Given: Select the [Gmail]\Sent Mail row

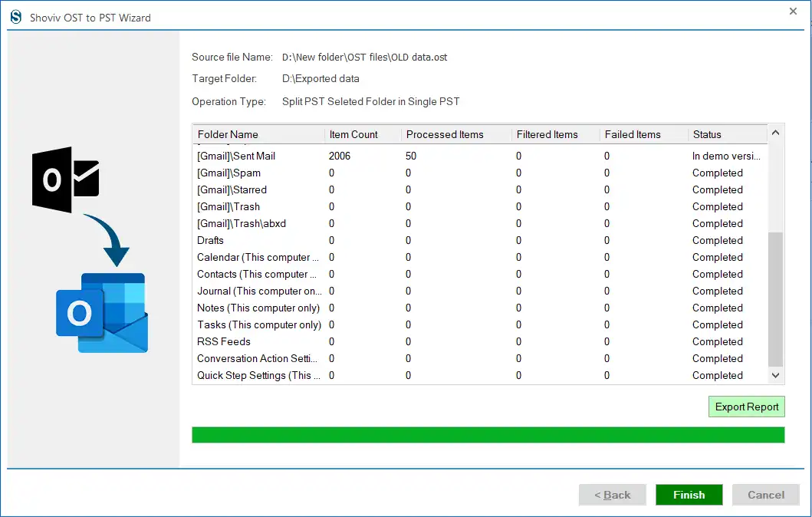Looking at the screenshot, I should pos(479,156).
